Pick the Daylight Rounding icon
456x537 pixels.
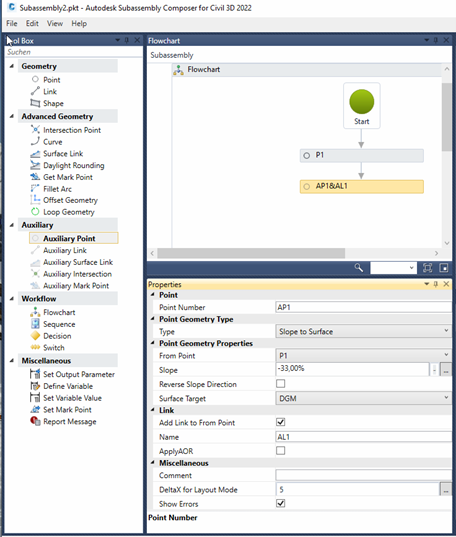[x=35, y=165]
